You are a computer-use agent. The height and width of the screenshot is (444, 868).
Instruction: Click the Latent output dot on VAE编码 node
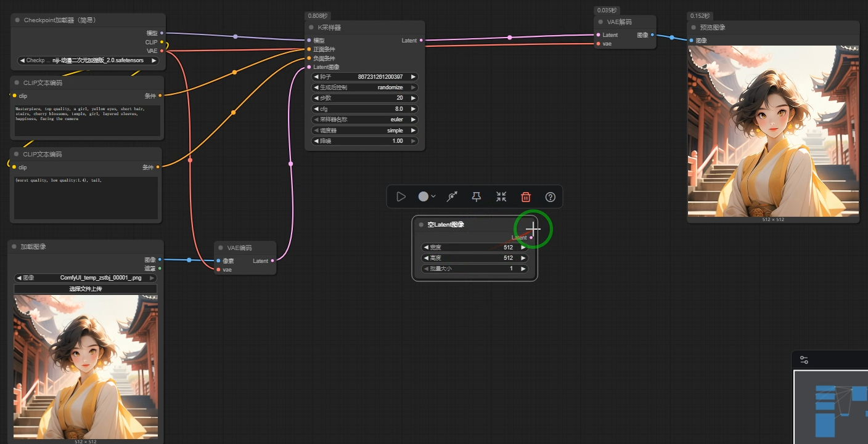coord(272,260)
